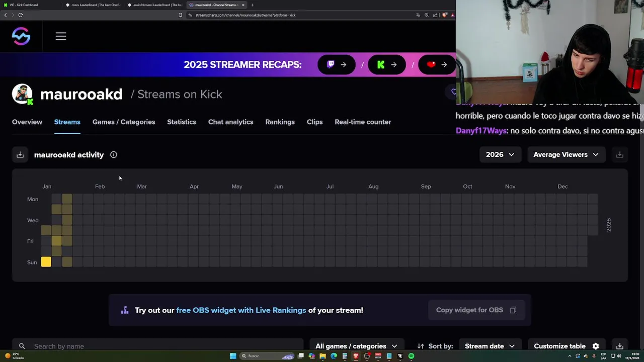
Task: Open the Chat analytics tab
Action: point(231,122)
